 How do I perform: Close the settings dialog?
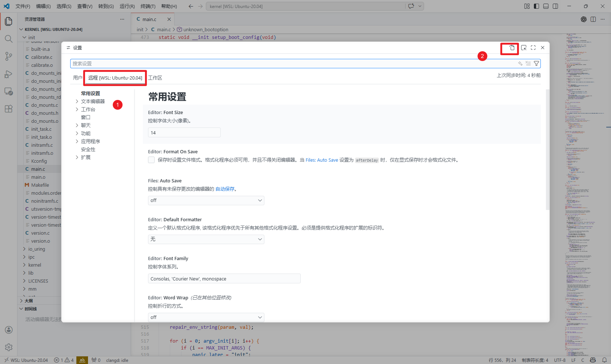(x=543, y=48)
